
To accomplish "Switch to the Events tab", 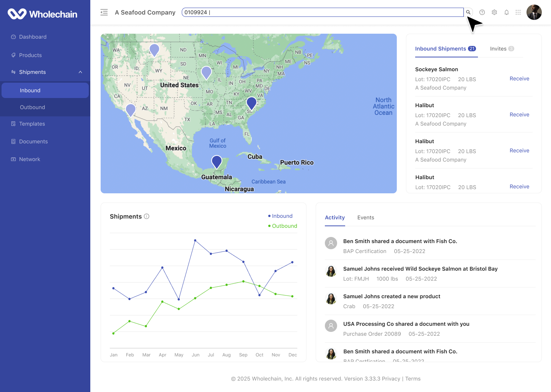I will [x=365, y=217].
